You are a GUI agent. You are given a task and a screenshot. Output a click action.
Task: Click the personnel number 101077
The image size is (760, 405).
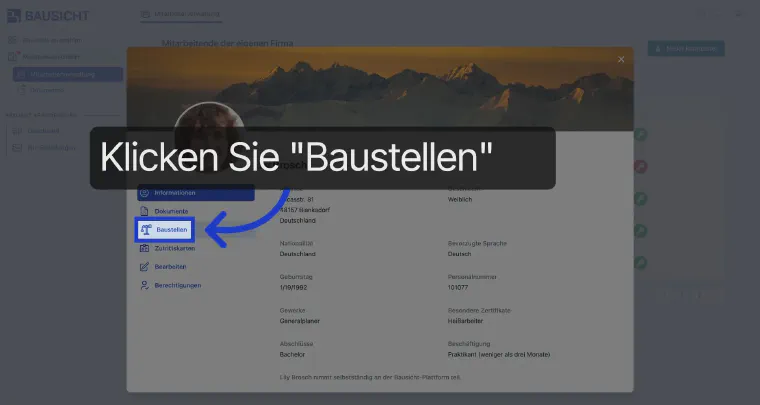click(458, 288)
